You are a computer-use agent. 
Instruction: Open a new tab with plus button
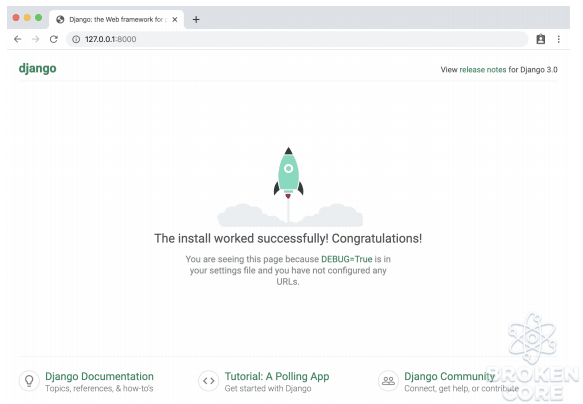[x=196, y=19]
